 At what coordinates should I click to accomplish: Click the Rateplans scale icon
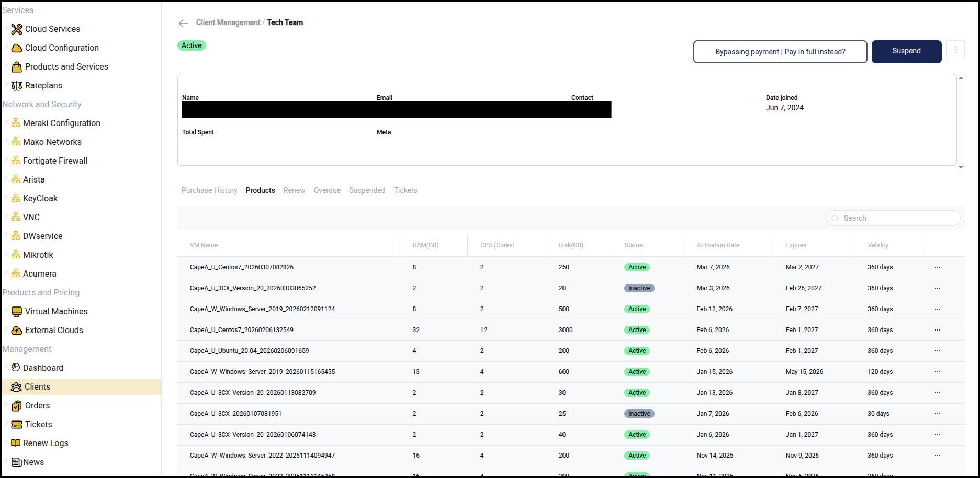pos(17,86)
